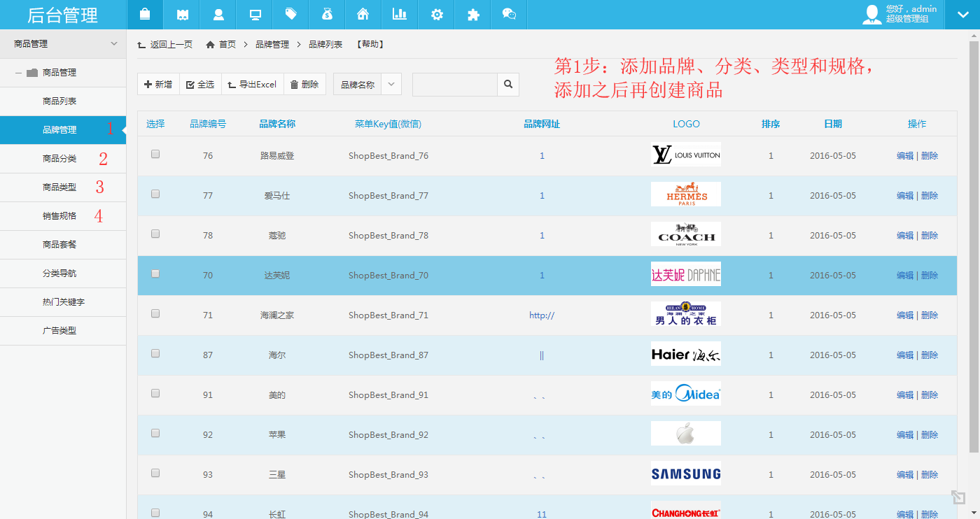Click the 【帮助】 help link
This screenshot has width=980, height=519.
point(370,44)
